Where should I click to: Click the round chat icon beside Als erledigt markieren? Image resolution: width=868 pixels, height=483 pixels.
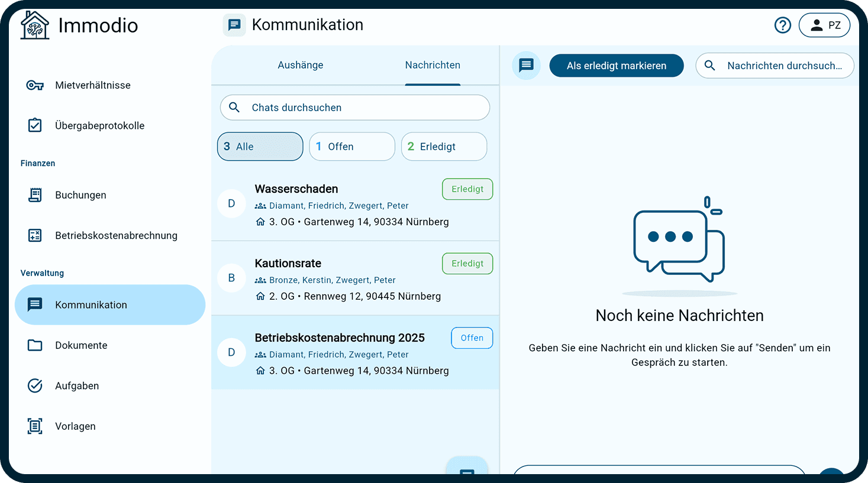pyautogui.click(x=526, y=66)
